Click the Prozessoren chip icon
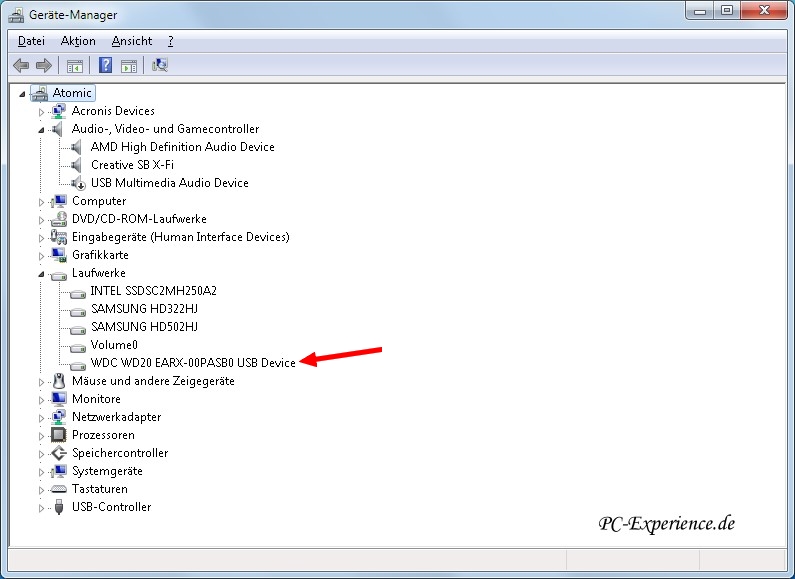The height and width of the screenshot is (579, 795). (x=59, y=435)
